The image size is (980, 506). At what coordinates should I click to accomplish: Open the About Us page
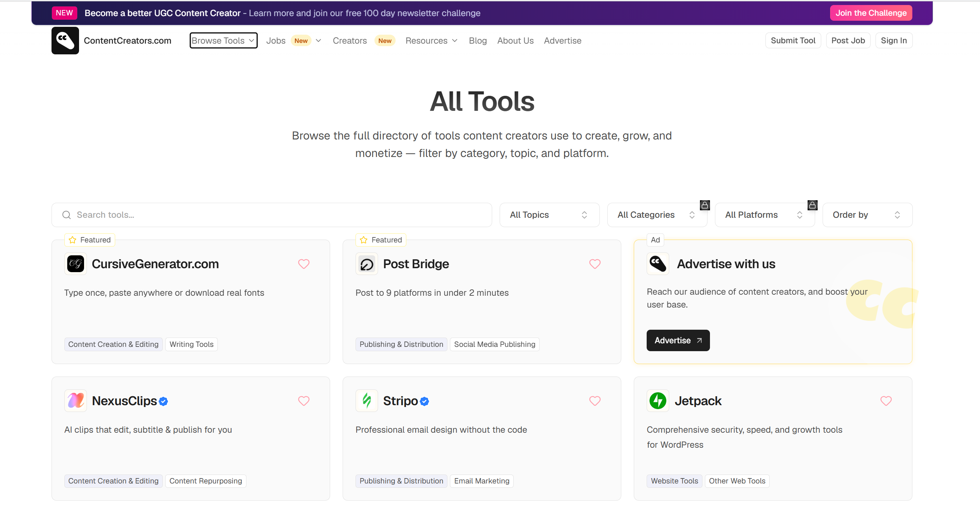(515, 40)
